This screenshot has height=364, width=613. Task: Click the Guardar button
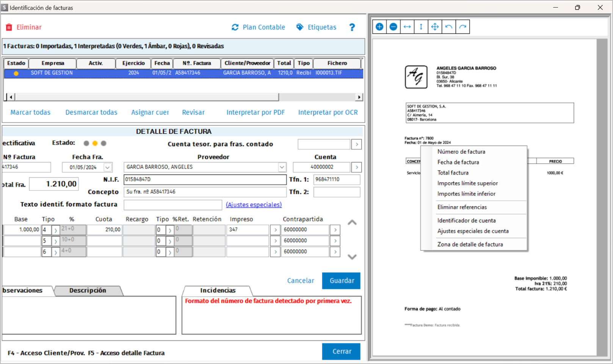tap(341, 281)
